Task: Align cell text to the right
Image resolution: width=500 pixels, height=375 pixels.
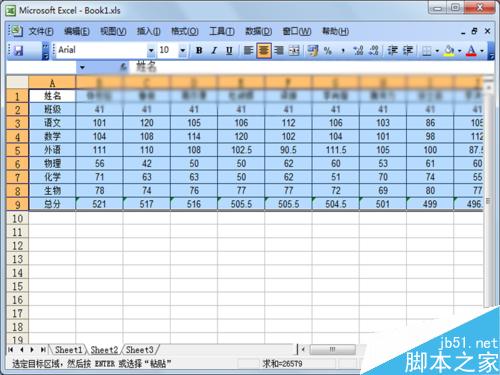Action: [279, 50]
